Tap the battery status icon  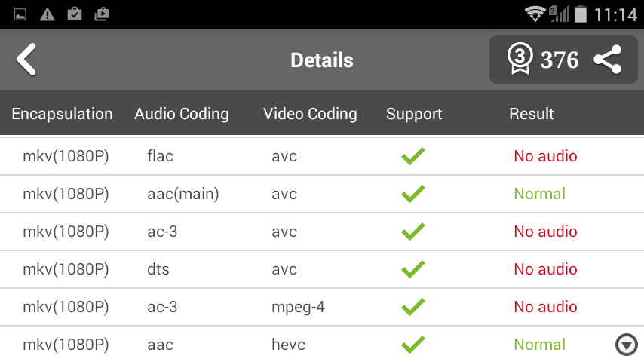pos(581,14)
